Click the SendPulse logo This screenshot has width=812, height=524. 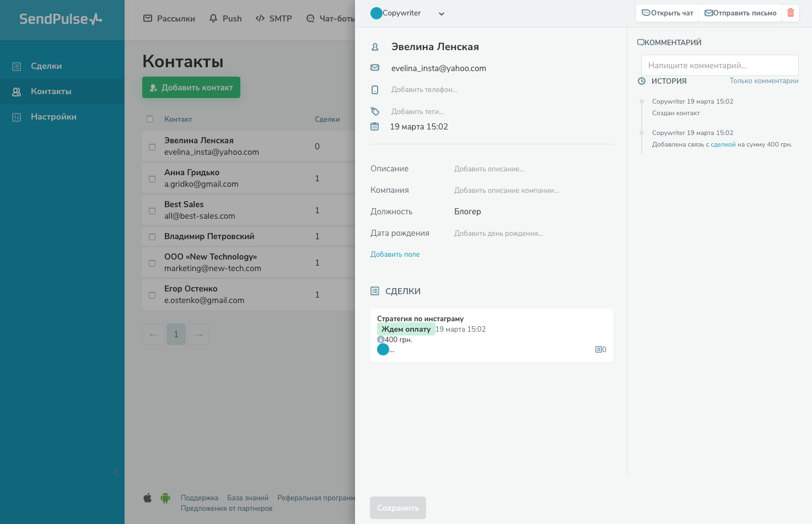point(61,19)
